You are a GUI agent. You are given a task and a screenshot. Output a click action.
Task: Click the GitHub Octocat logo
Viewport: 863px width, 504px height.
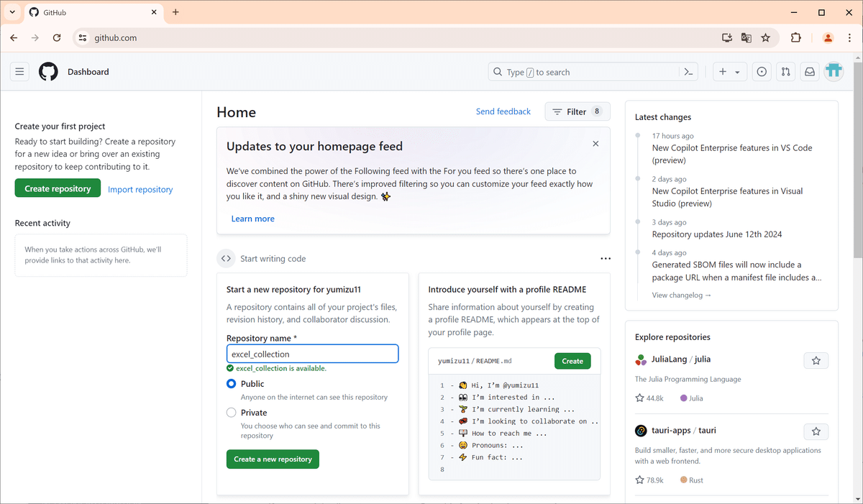48,72
